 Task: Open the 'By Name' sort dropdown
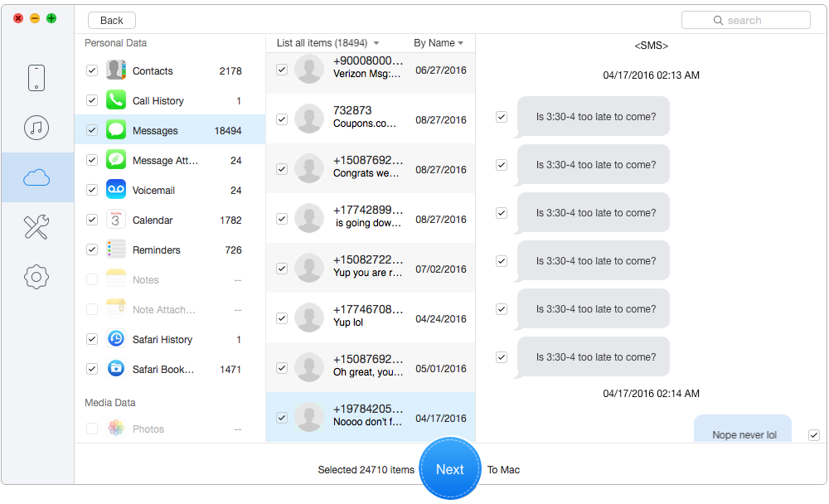439,43
